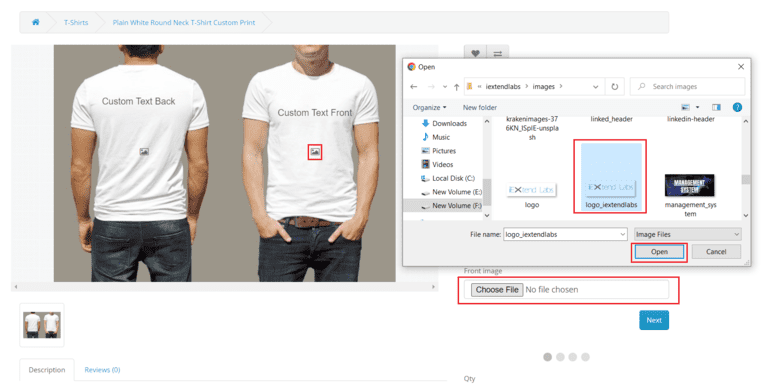Click the compare arrows icon
The image size is (768, 386).
tap(498, 53)
